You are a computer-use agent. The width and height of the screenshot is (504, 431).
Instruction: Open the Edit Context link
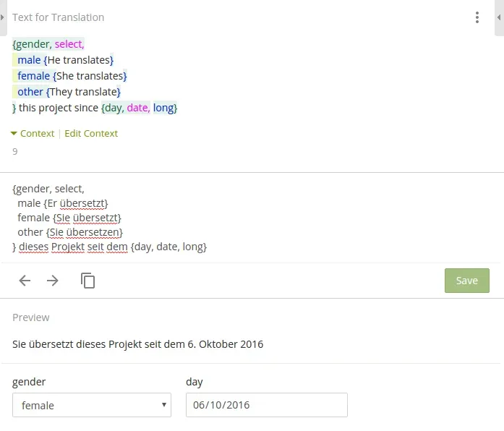pyautogui.click(x=91, y=133)
